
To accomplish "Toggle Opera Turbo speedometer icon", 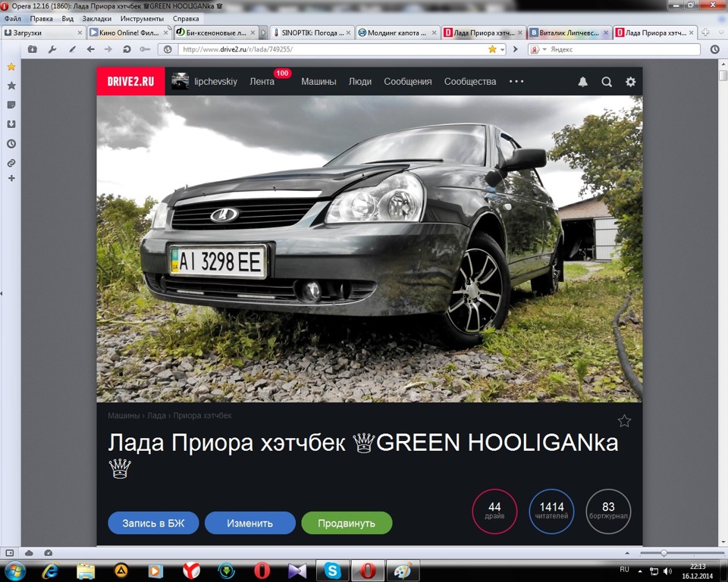I will (48, 552).
